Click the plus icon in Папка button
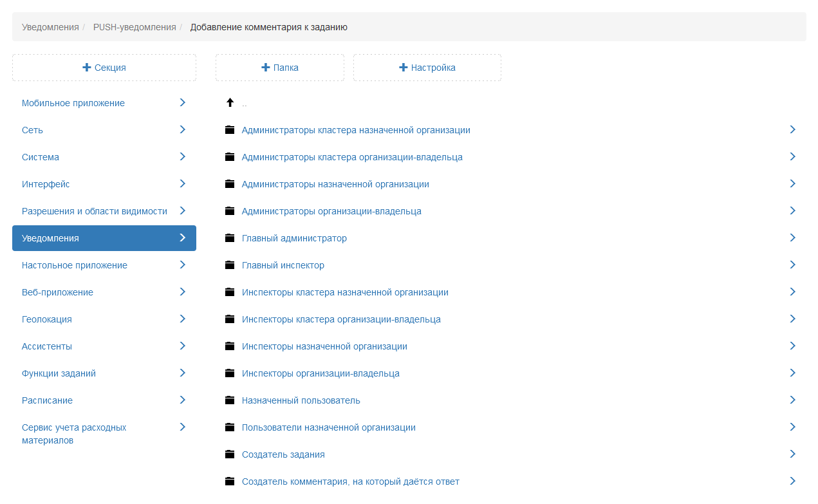Screen dimensions: 818x504 coord(265,68)
